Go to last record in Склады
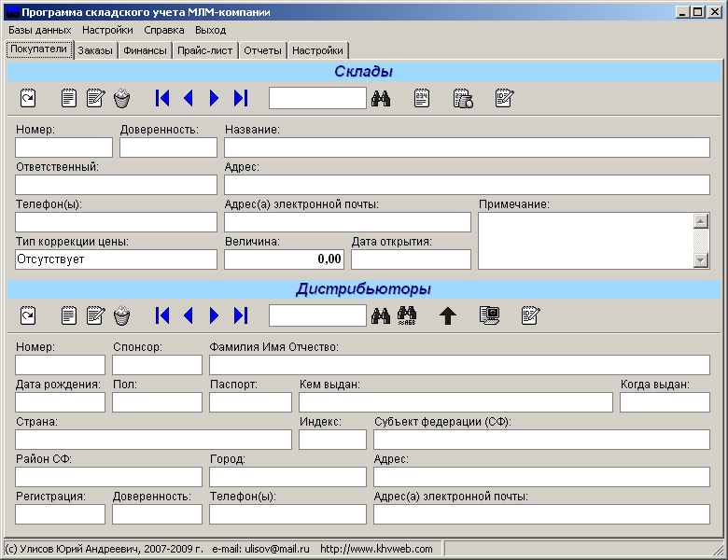The image size is (728, 560). pos(241,98)
